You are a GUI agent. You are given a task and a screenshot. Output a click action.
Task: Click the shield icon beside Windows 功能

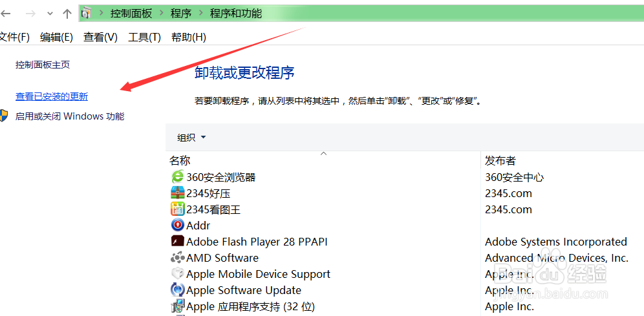coord(4,116)
